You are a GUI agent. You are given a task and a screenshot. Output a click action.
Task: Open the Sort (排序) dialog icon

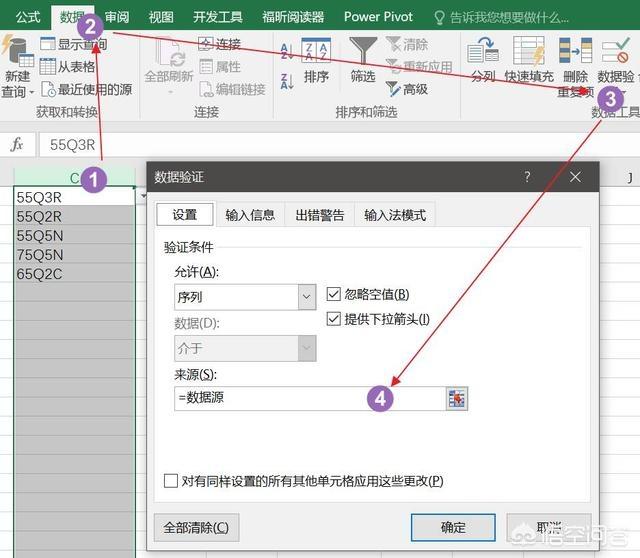click(316, 50)
